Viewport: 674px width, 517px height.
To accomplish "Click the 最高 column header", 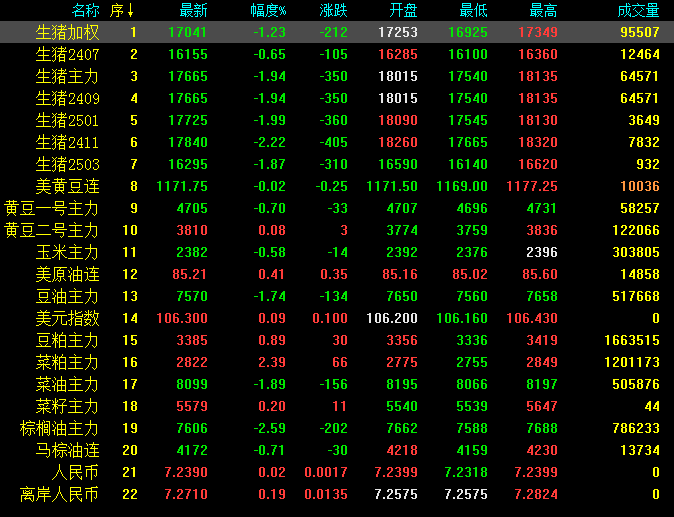I will [542, 11].
